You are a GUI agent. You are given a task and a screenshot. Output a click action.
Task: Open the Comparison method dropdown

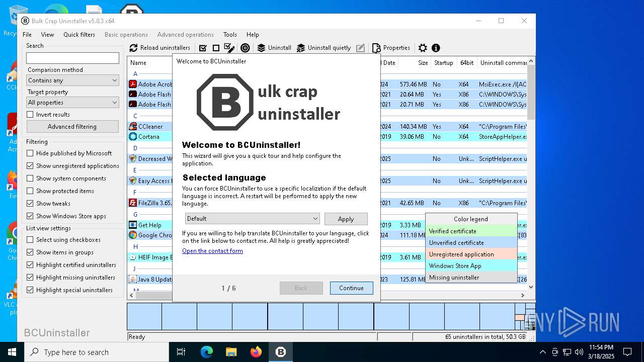[72, 80]
